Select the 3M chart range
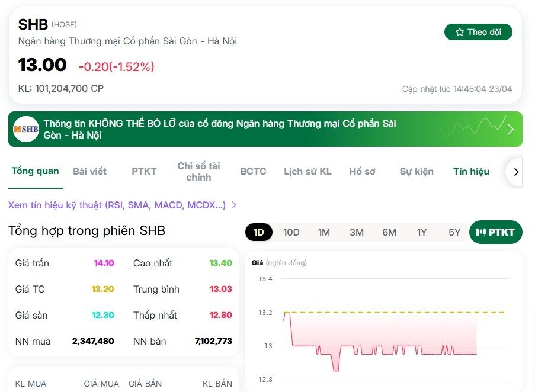The height and width of the screenshot is (392, 535). [357, 232]
